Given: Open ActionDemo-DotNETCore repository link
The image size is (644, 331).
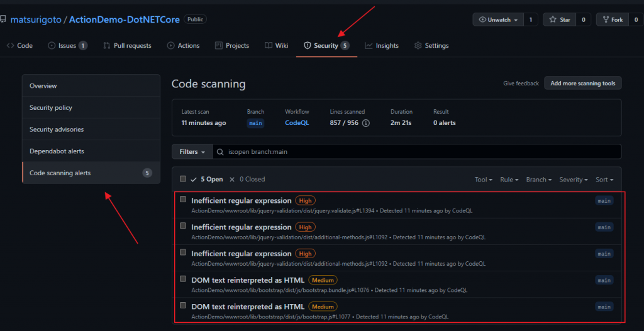Looking at the screenshot, I should coord(125,19).
